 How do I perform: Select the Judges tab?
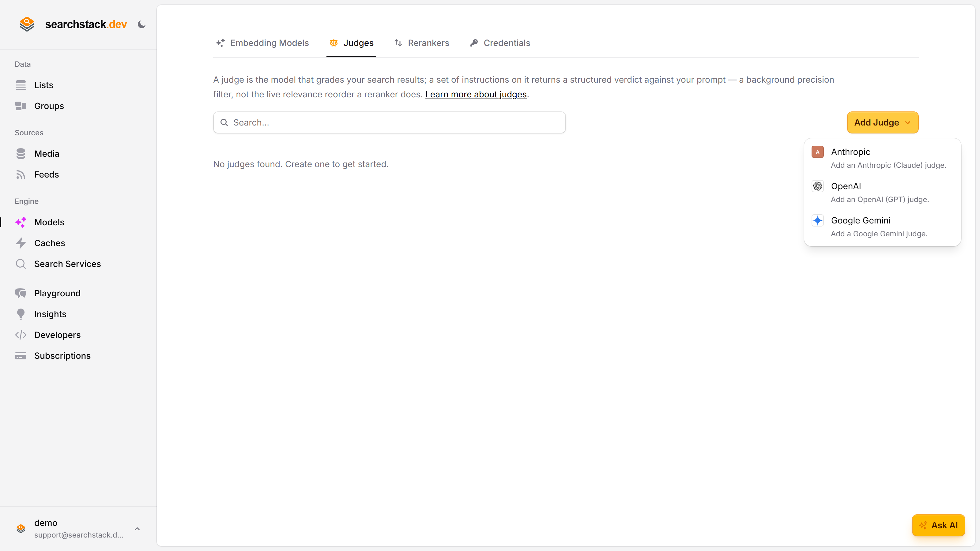coord(351,43)
